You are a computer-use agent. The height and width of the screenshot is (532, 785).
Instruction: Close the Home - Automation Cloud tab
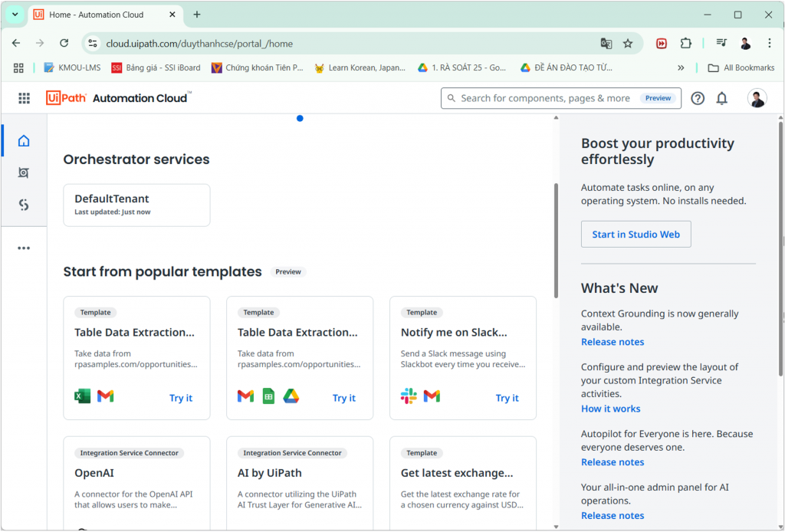point(172,15)
